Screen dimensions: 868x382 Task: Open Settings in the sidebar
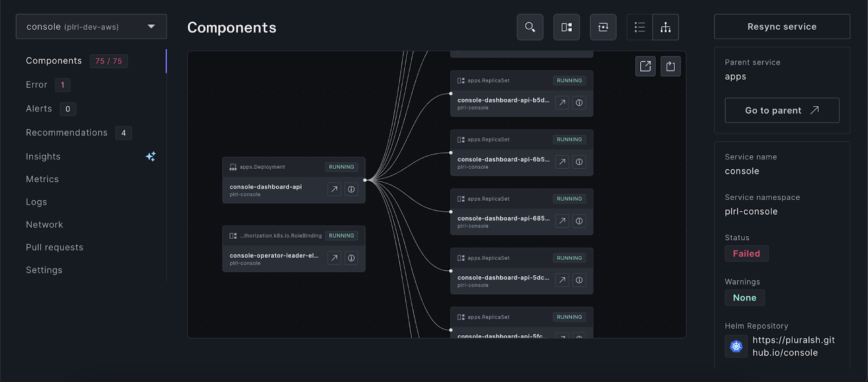pyautogui.click(x=44, y=270)
